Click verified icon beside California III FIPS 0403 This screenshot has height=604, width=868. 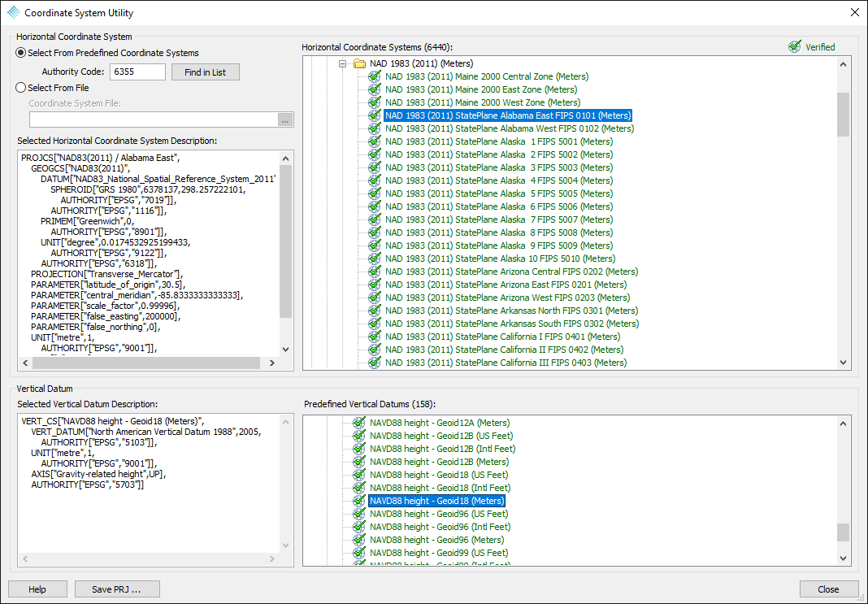pos(375,363)
